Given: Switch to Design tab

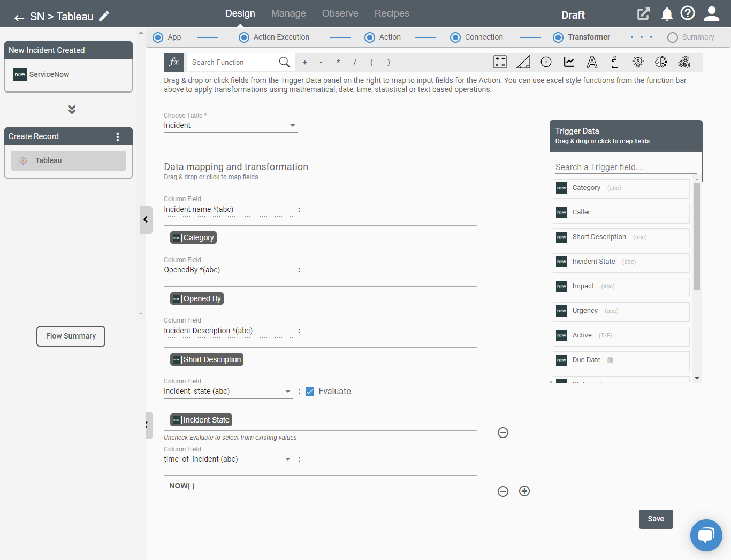Looking at the screenshot, I should 240,13.
